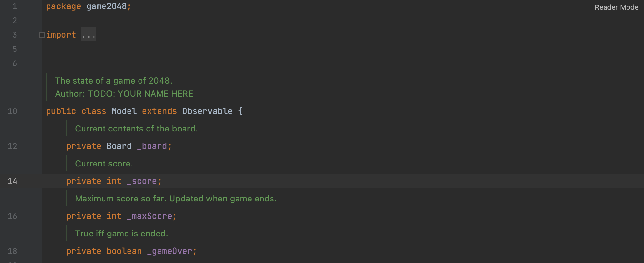Click line number 14 in the gutter
Screen dimensions: 644x263
(12, 181)
